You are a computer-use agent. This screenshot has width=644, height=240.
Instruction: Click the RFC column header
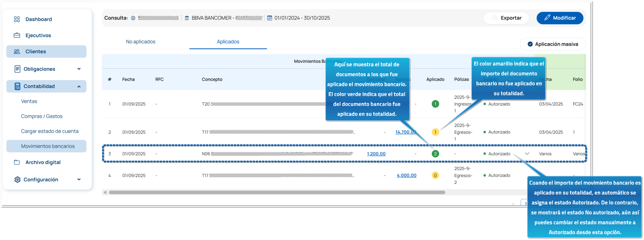point(160,80)
